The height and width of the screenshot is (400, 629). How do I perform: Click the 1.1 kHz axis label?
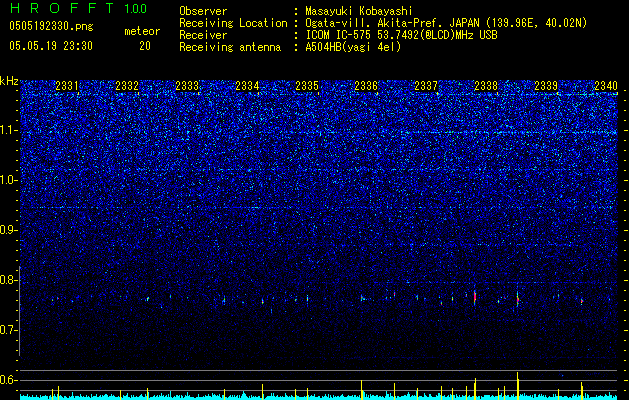9,130
